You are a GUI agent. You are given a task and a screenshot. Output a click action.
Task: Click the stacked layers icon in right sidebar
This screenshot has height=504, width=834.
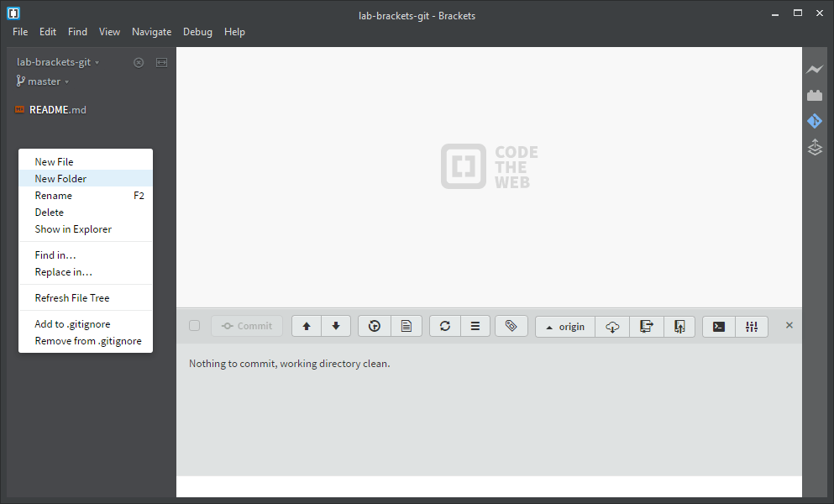coord(815,147)
